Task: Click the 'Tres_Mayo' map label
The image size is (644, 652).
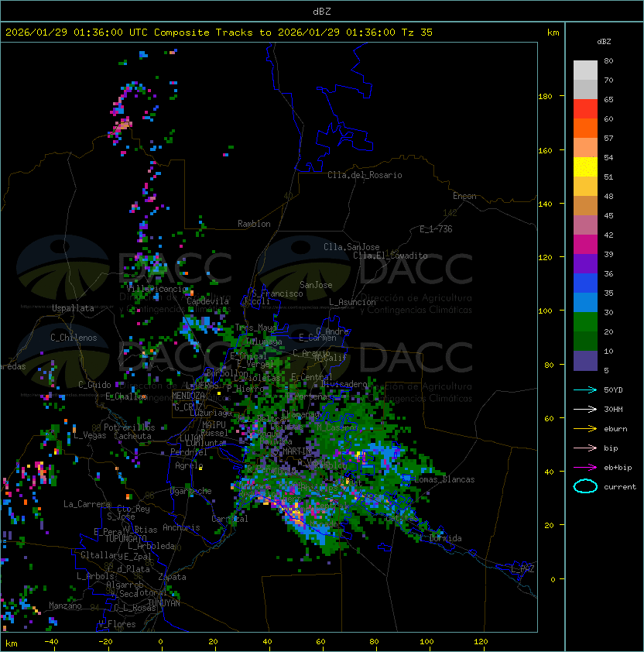Action: [255, 328]
